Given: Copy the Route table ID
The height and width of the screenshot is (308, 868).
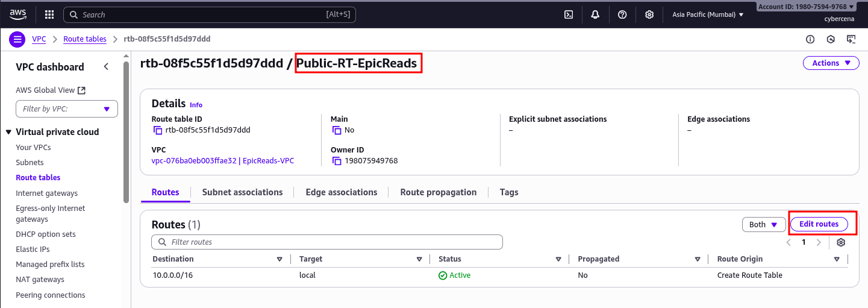Looking at the screenshot, I should (157, 130).
